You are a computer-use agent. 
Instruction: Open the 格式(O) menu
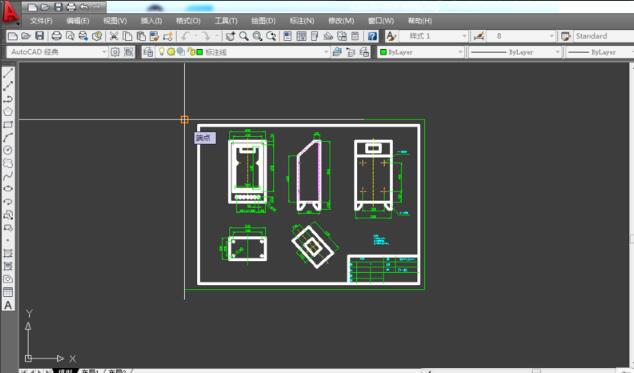pos(188,21)
